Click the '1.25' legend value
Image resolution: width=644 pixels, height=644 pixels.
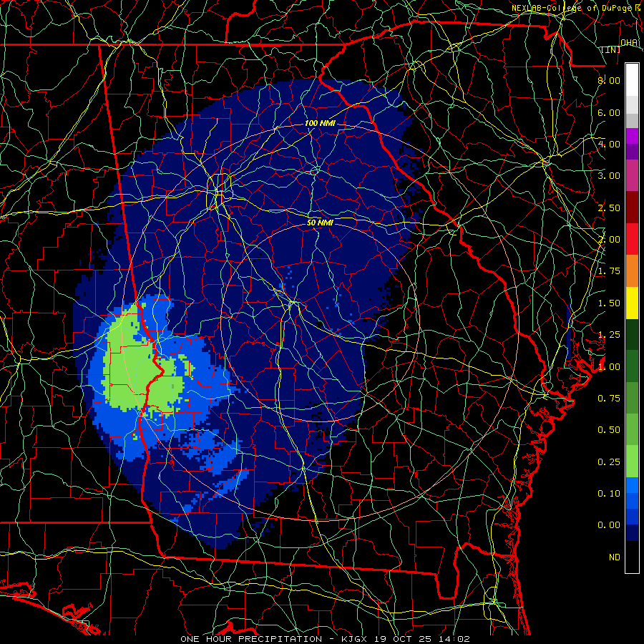coord(609,335)
